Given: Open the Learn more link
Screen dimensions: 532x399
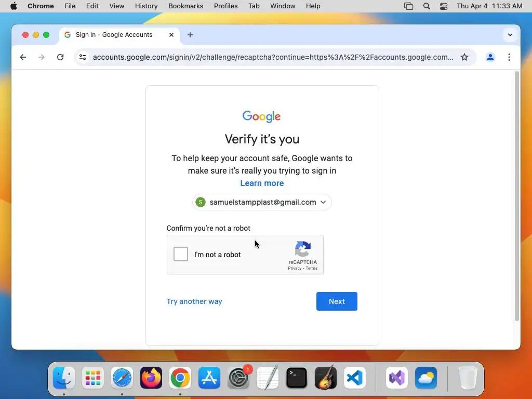Looking at the screenshot, I should tap(262, 183).
